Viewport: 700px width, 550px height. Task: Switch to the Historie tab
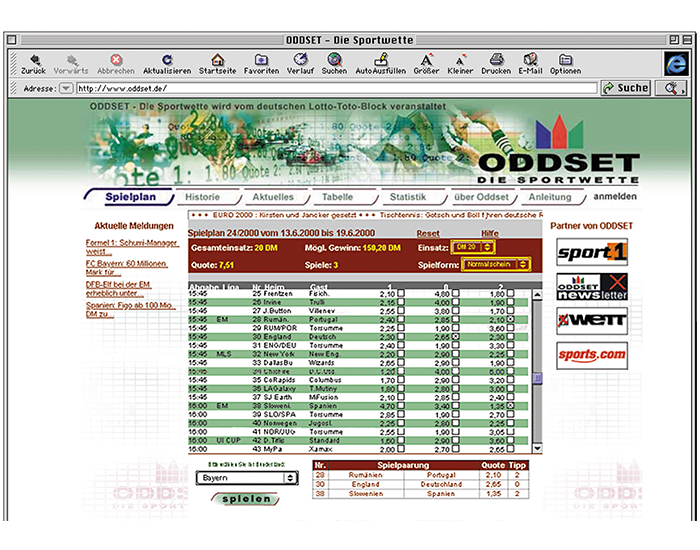click(x=202, y=197)
